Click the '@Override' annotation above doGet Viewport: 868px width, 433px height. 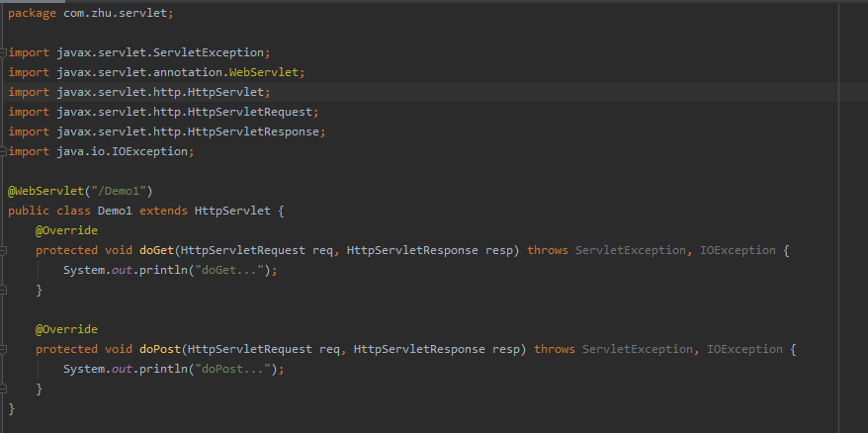[x=66, y=230]
